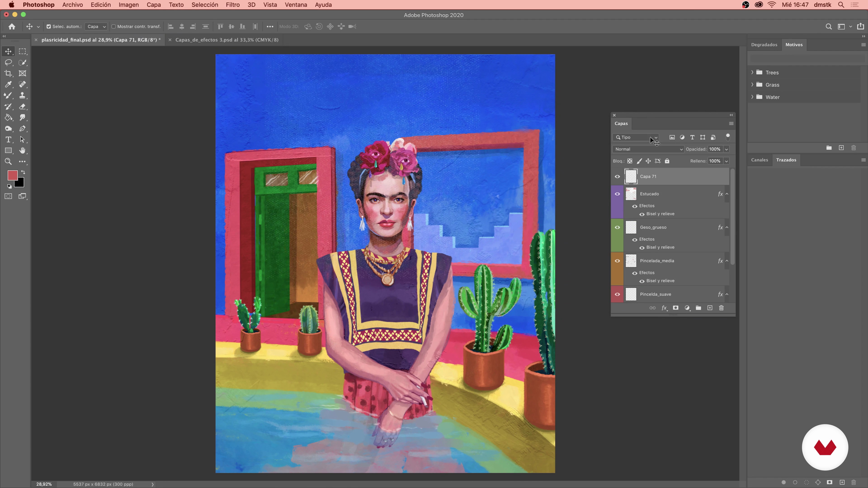Select the Move tool

click(8, 52)
